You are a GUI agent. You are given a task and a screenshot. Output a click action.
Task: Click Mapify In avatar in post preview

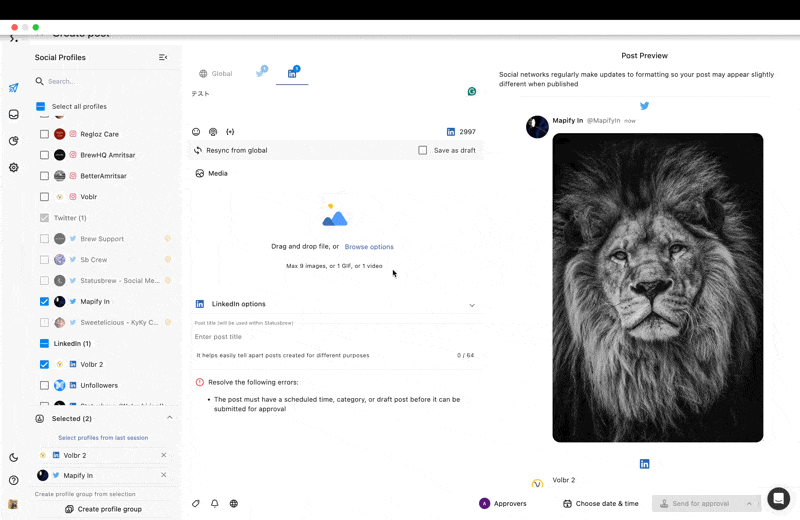click(537, 127)
